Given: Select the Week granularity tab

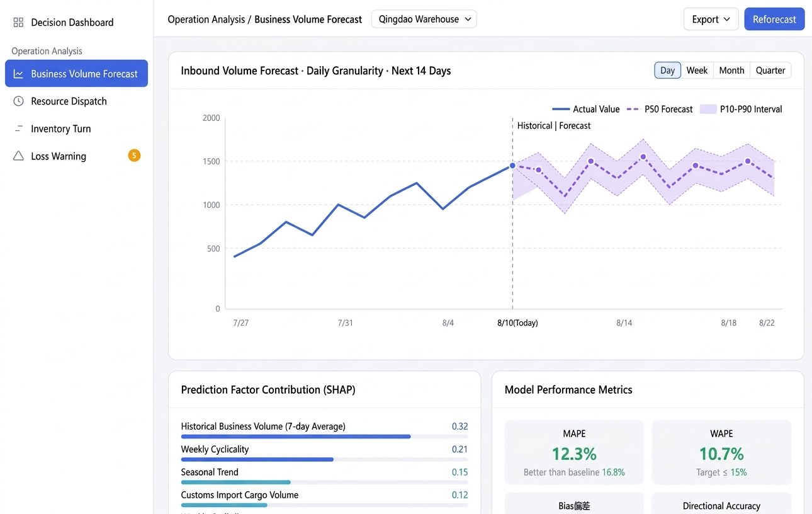Looking at the screenshot, I should coord(697,71).
